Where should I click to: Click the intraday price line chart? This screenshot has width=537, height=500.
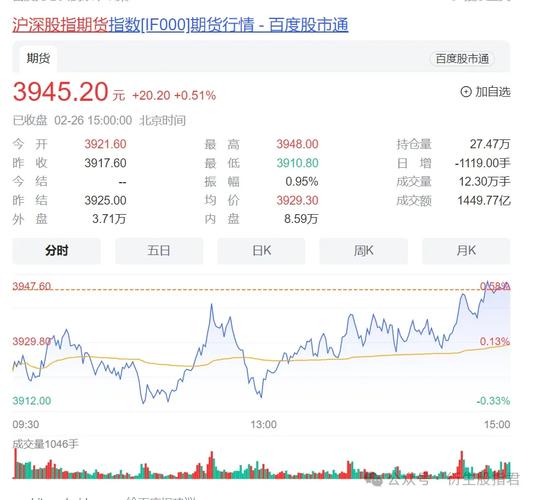(261, 344)
